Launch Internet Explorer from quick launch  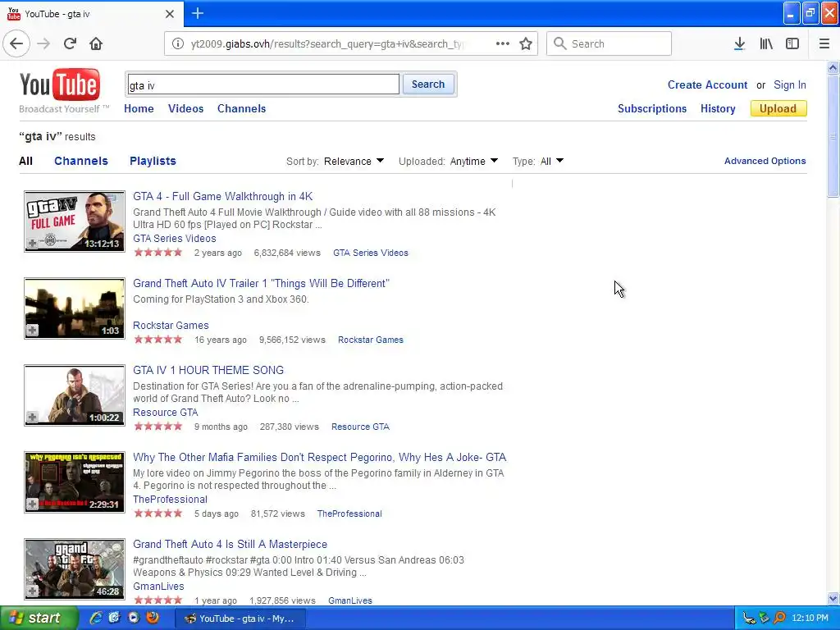coord(96,618)
